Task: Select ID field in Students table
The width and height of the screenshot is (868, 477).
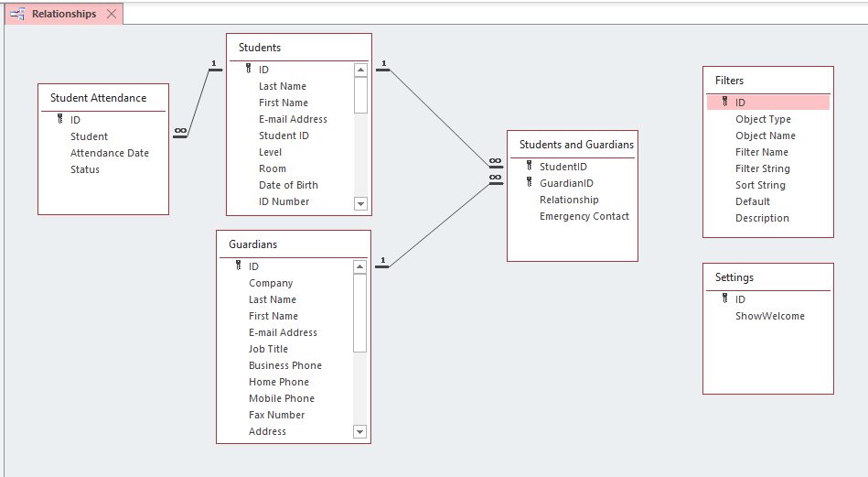Action: (263, 70)
